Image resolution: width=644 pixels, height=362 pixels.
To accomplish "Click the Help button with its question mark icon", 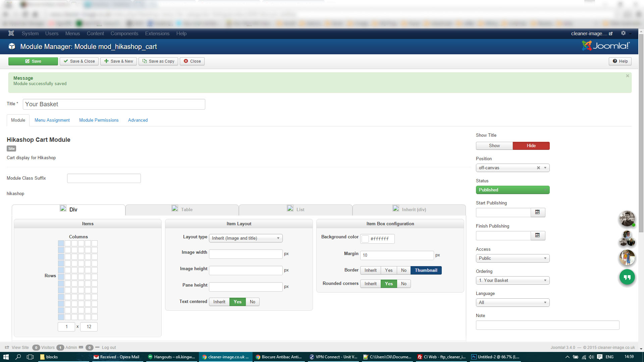I will (x=620, y=61).
